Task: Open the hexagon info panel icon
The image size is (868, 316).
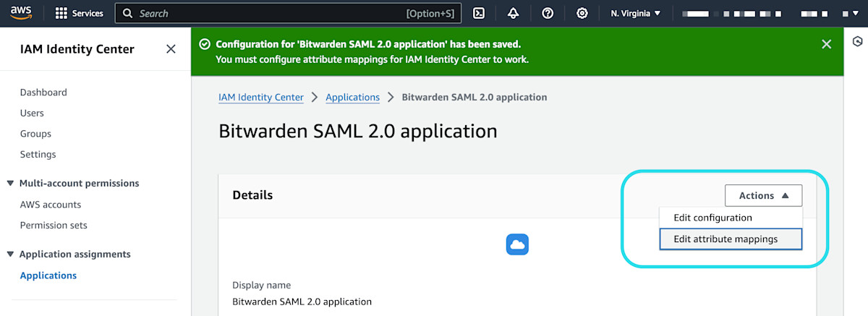Action: 856,42
